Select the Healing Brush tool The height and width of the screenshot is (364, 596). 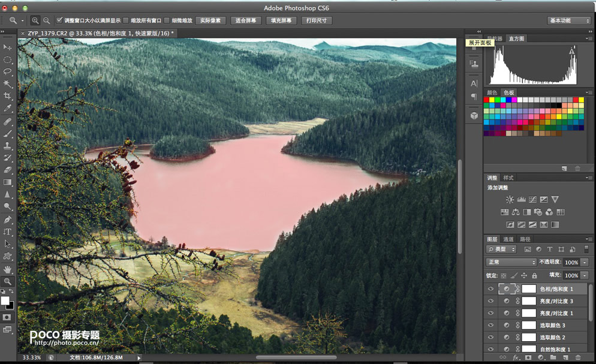coord(7,122)
